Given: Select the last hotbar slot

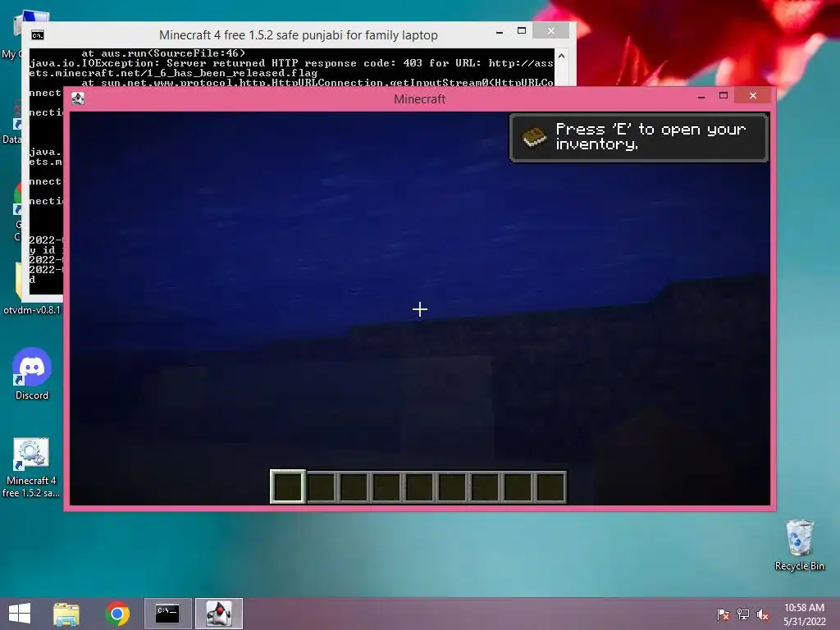Looking at the screenshot, I should click(550, 487).
